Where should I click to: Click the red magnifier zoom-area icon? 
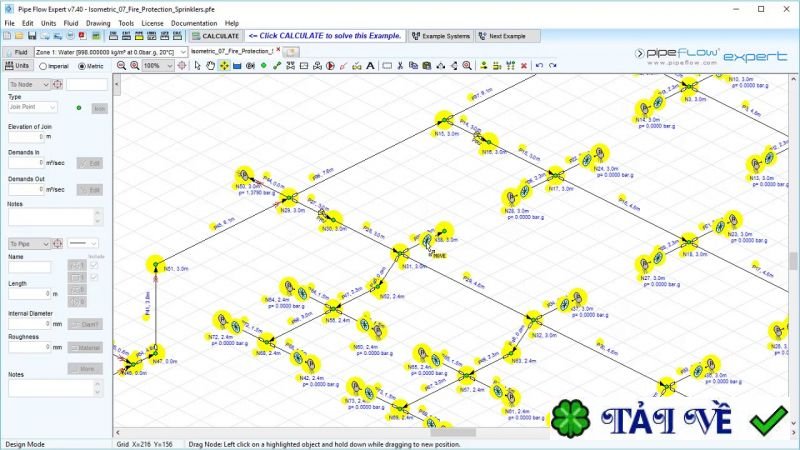pyautogui.click(x=467, y=65)
